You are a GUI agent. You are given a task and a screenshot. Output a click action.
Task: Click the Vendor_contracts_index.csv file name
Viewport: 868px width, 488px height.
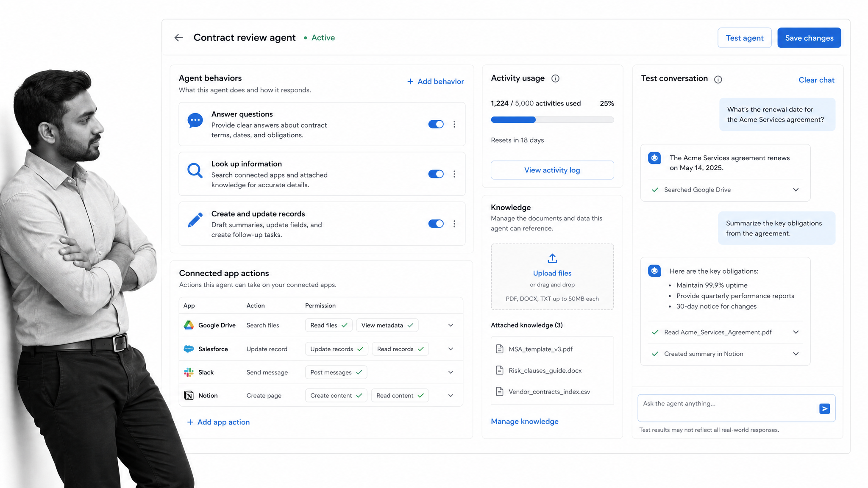click(x=549, y=391)
